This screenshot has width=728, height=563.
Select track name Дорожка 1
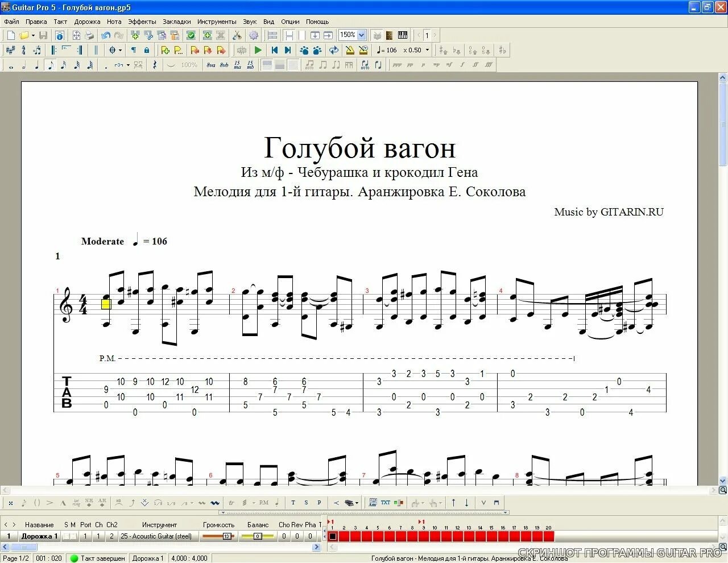(39, 536)
